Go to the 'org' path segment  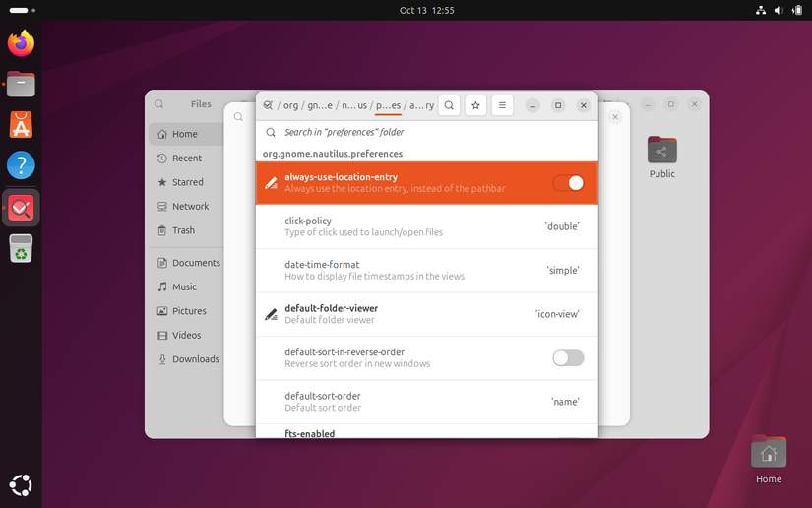[x=290, y=105]
